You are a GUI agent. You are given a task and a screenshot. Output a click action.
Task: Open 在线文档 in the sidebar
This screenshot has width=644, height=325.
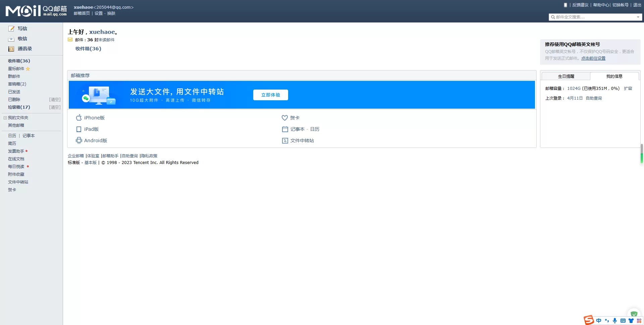pos(16,159)
